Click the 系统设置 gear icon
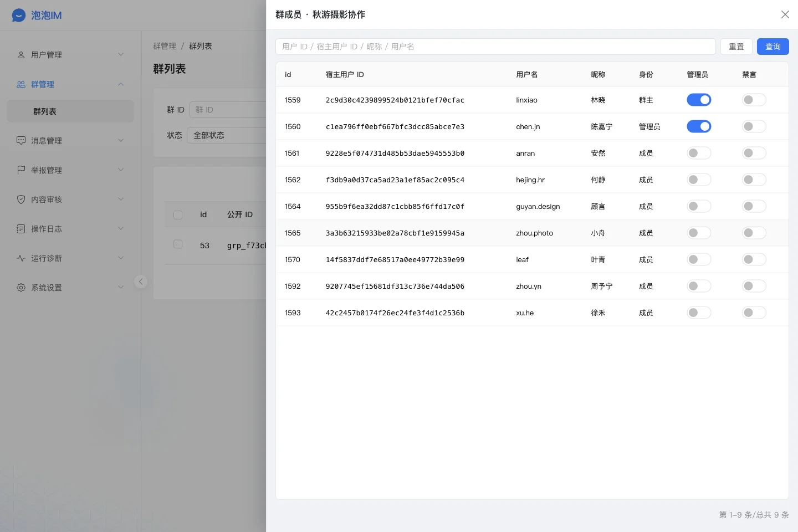Image resolution: width=798 pixels, height=532 pixels. (x=21, y=288)
